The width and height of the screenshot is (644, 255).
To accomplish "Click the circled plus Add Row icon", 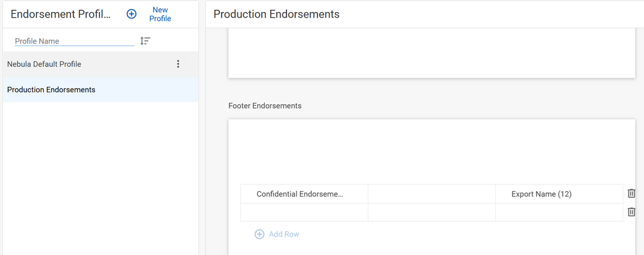I will click(x=259, y=234).
